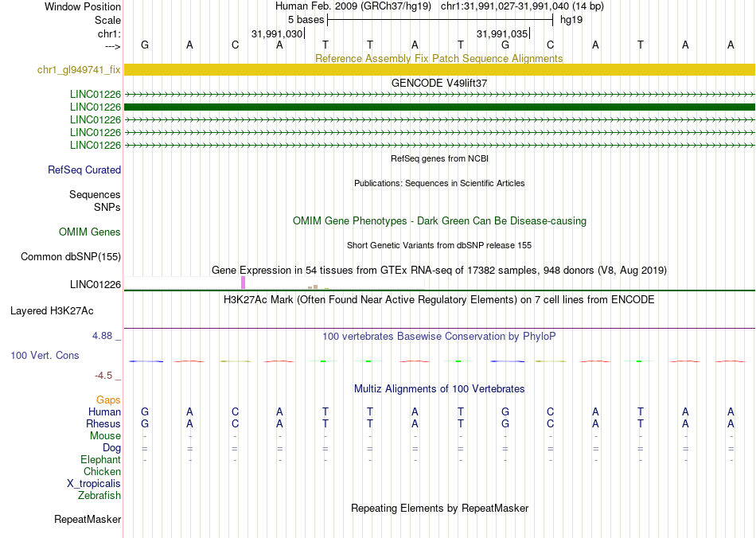Click the OMIM Genes track label
The height and width of the screenshot is (538, 756).
point(90,232)
